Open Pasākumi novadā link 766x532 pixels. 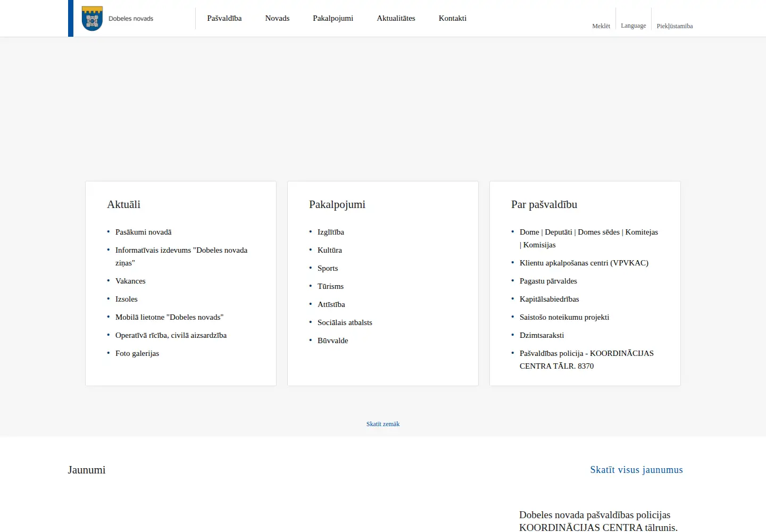point(143,232)
